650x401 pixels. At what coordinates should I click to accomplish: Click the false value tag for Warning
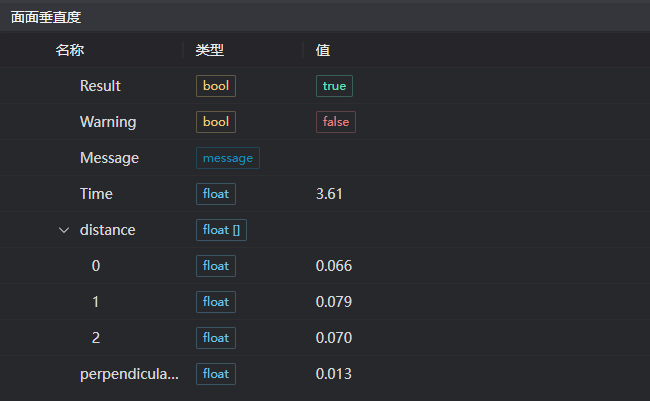coord(336,122)
